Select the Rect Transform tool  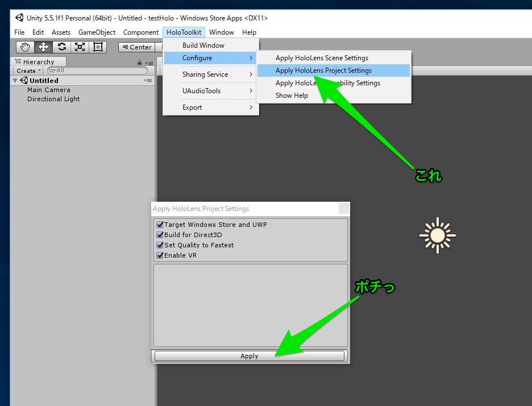coord(98,47)
